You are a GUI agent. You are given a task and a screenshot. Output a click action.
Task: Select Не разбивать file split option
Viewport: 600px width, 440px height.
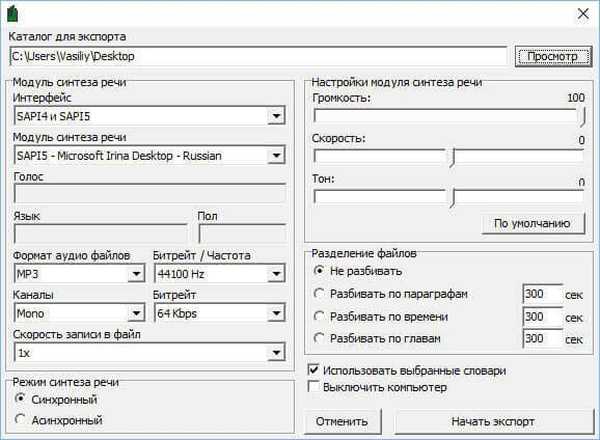320,271
